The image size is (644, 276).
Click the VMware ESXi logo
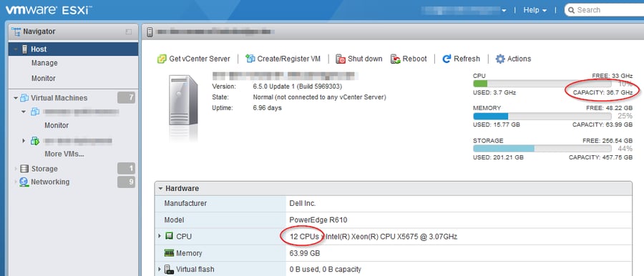[x=48, y=10]
